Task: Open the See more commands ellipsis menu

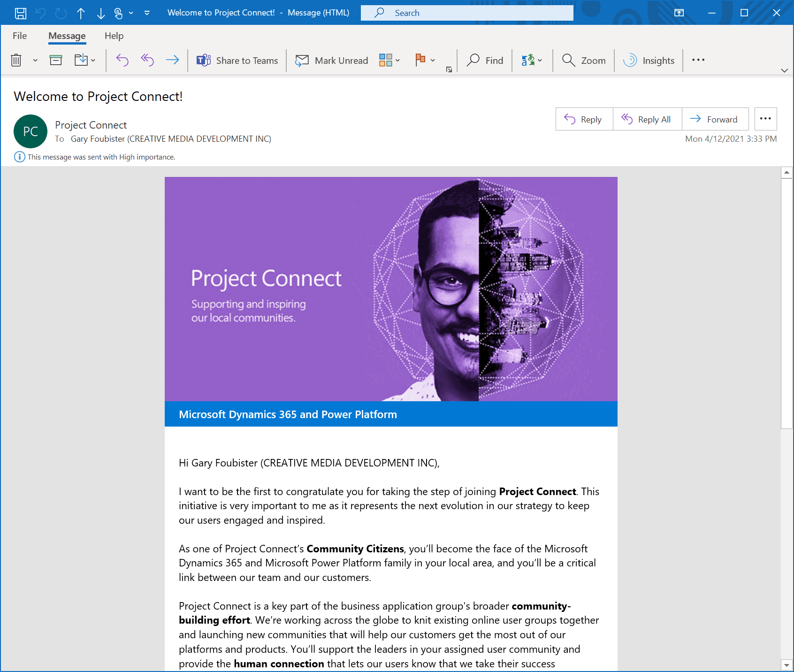Action: click(x=698, y=60)
